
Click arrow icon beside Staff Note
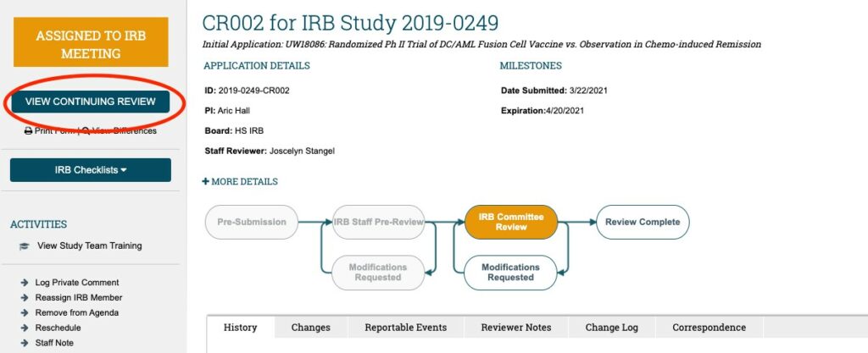point(25,344)
